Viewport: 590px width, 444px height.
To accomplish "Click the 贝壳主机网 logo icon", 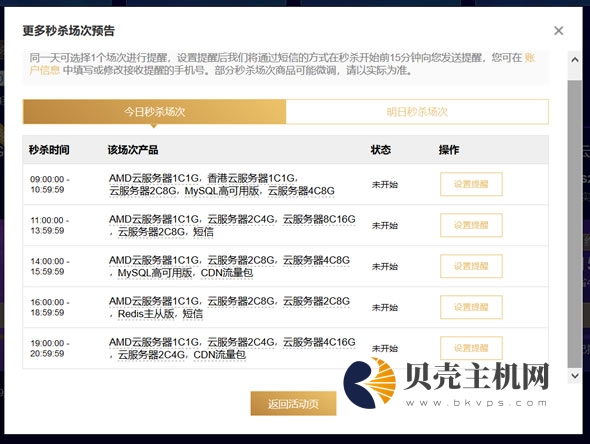I will pos(370,383).
